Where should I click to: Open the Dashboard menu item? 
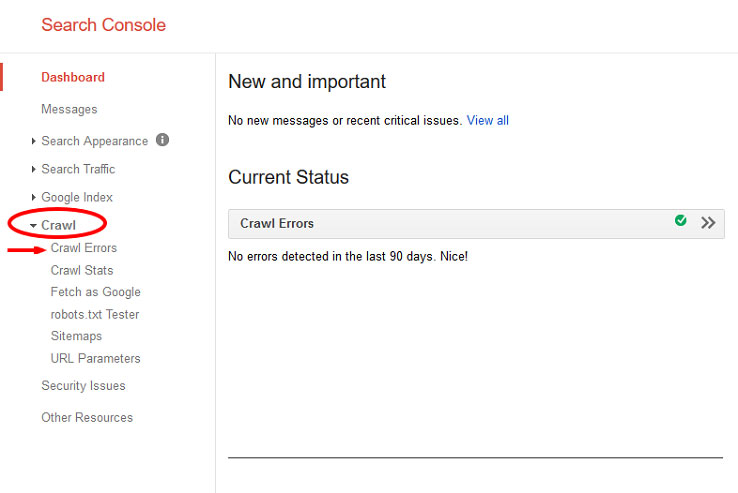click(x=73, y=77)
